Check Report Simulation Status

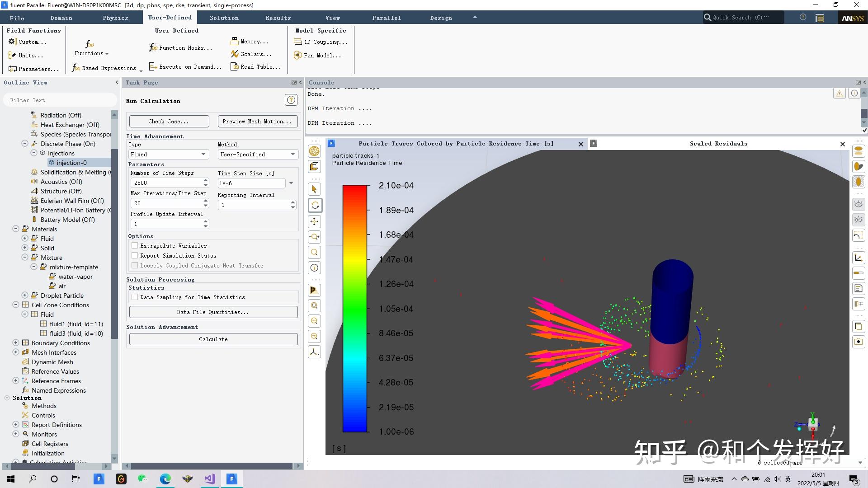pos(135,256)
